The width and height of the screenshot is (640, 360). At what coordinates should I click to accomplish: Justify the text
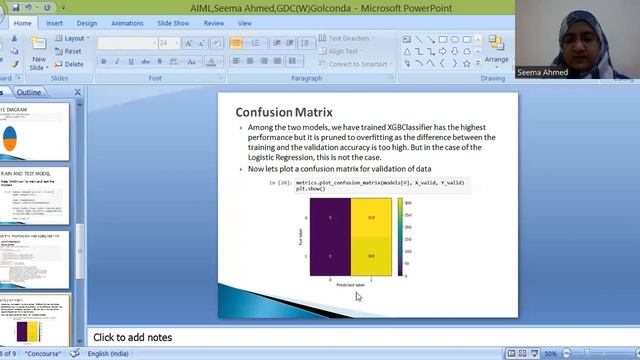[x=278, y=61]
